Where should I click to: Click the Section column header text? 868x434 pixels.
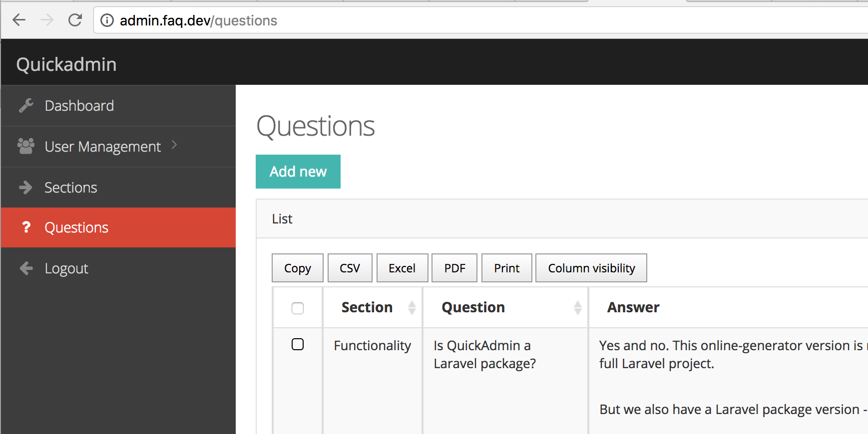coord(367,307)
